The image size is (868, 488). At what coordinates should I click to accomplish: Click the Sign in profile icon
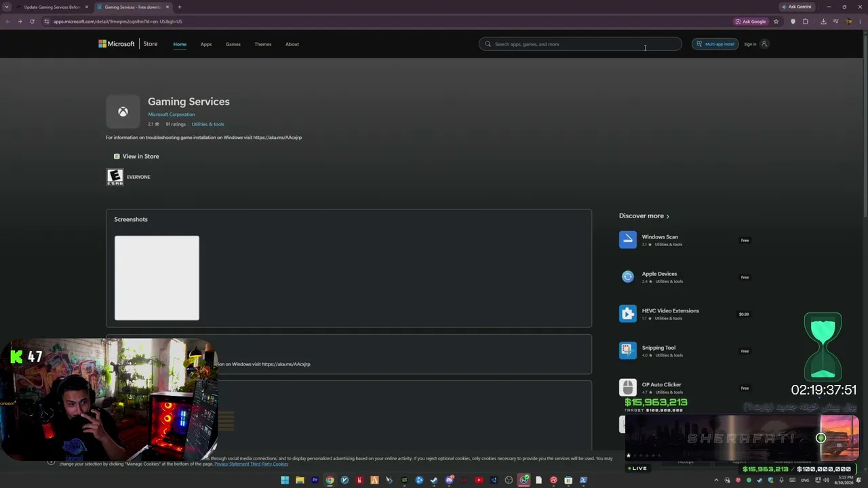764,44
